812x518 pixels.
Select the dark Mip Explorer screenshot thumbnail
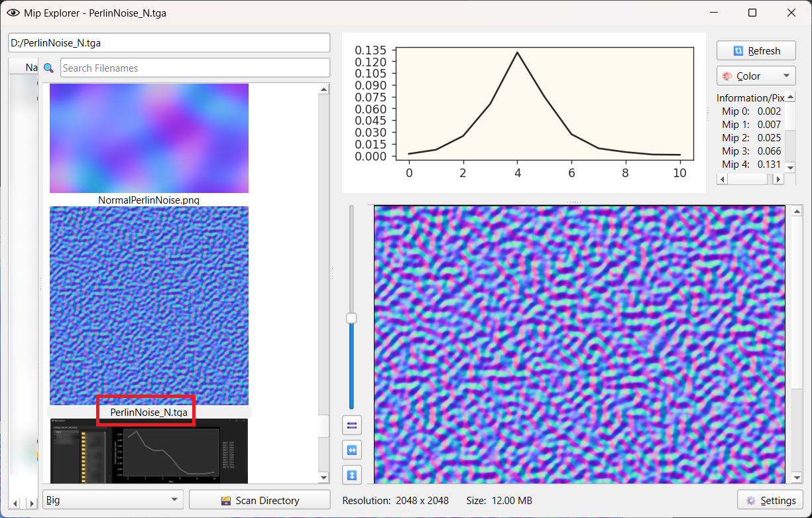tap(148, 451)
